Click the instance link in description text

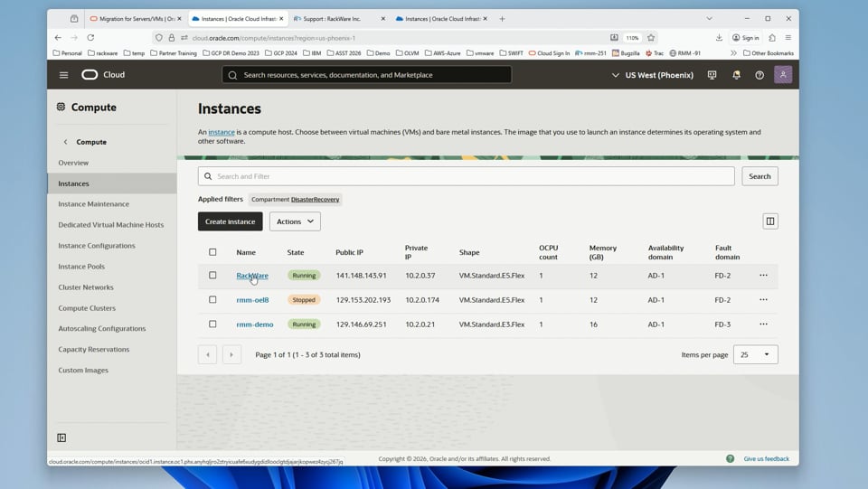(x=222, y=132)
